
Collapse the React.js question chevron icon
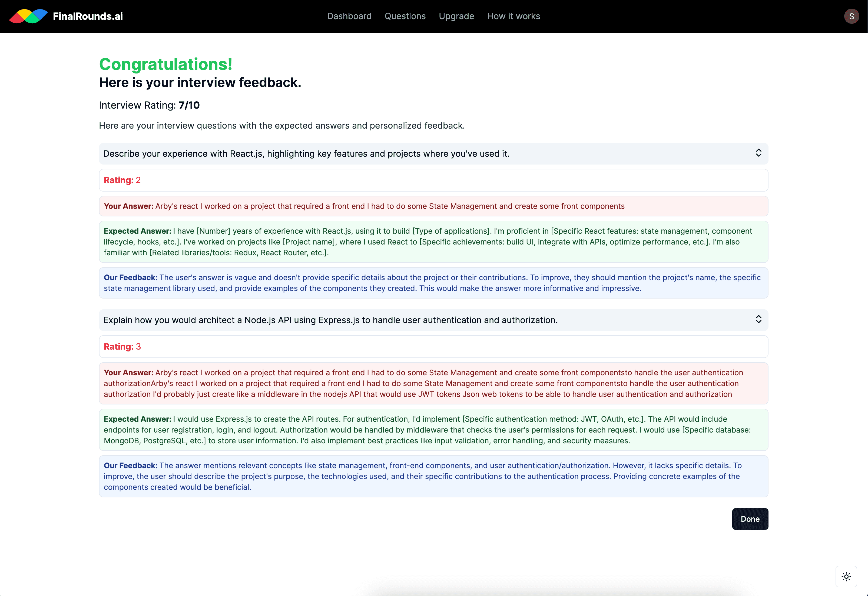758,153
